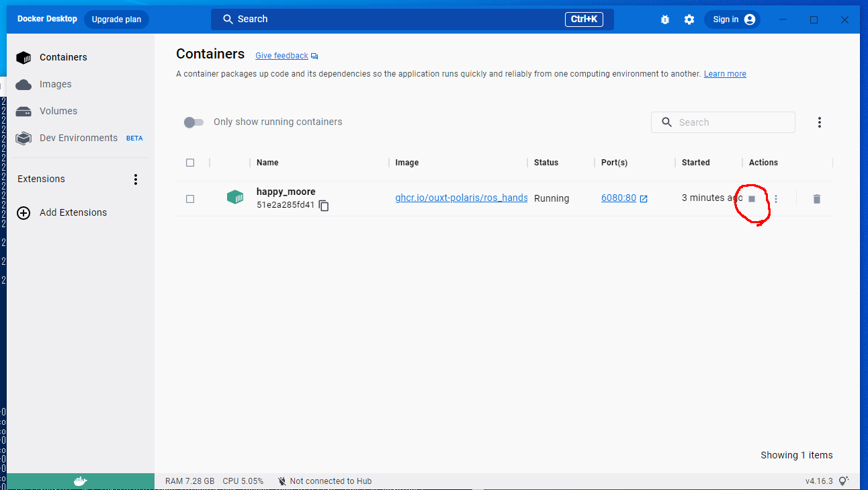Click the CPU 5.05% indicator
This screenshot has height=490, width=868.
click(243, 481)
